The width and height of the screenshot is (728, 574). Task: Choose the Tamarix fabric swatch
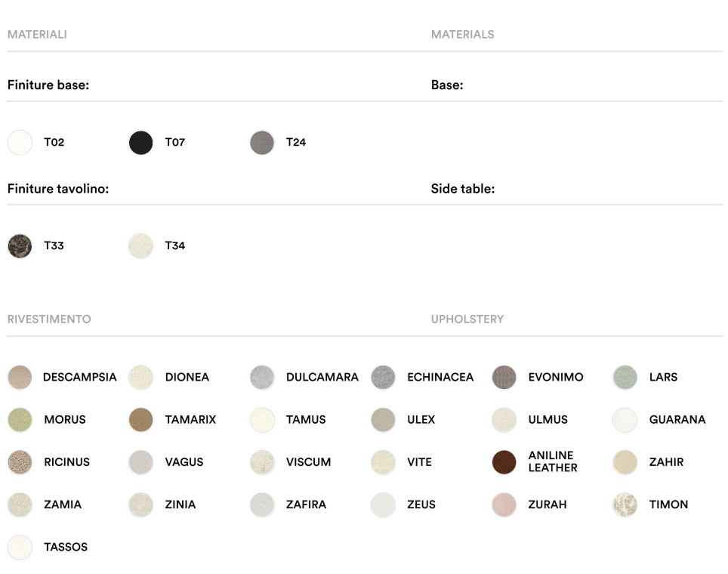(x=141, y=420)
